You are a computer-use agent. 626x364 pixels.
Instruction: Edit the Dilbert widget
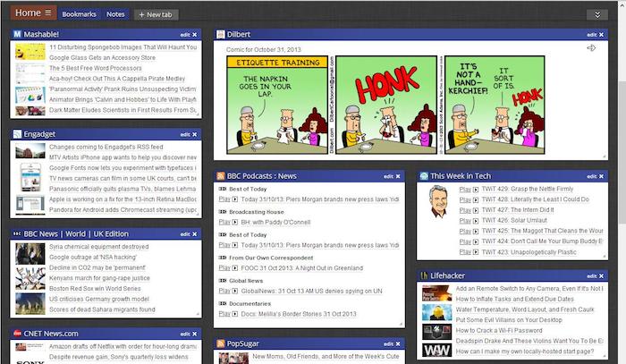pyautogui.click(x=592, y=35)
